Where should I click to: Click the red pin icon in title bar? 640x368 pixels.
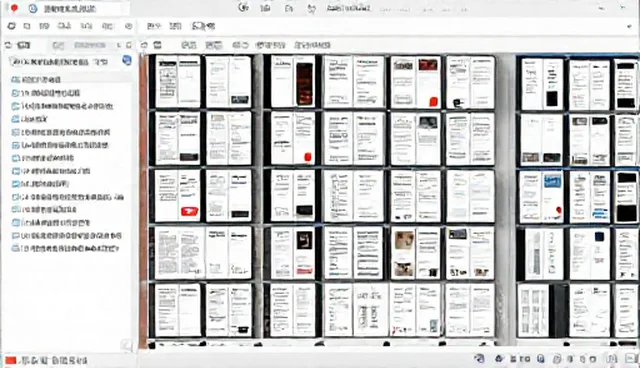(x=14, y=8)
